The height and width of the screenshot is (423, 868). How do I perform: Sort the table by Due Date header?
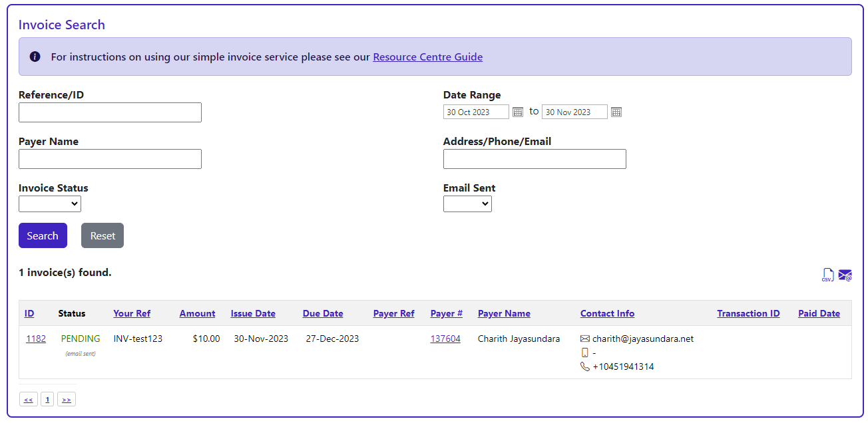click(323, 313)
